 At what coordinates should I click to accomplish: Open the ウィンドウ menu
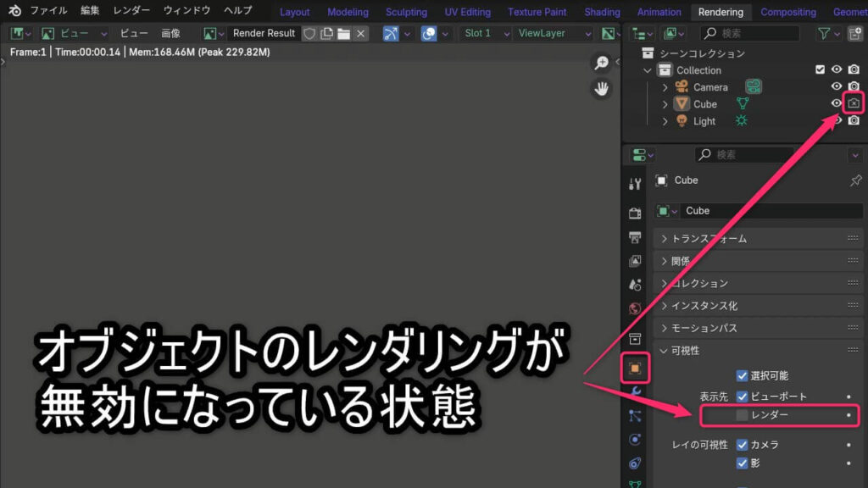pyautogui.click(x=186, y=10)
